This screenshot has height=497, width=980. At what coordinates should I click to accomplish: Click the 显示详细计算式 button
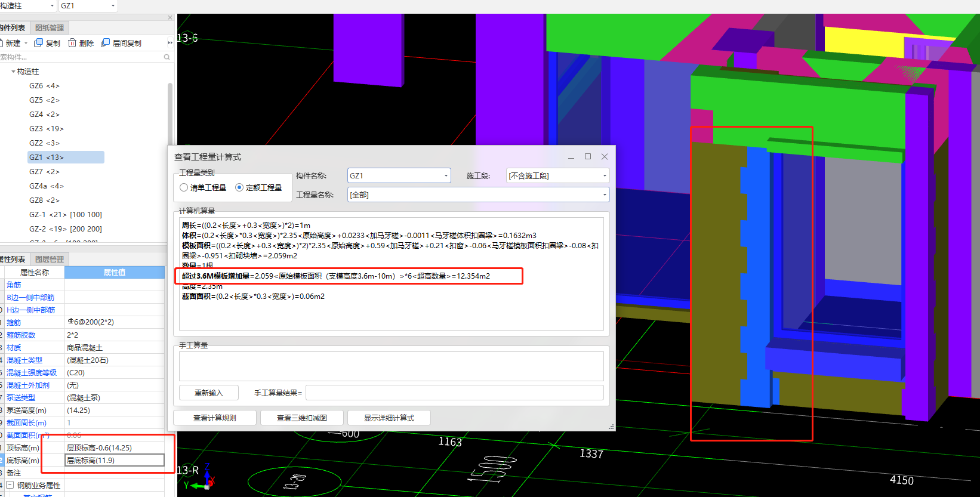point(389,418)
